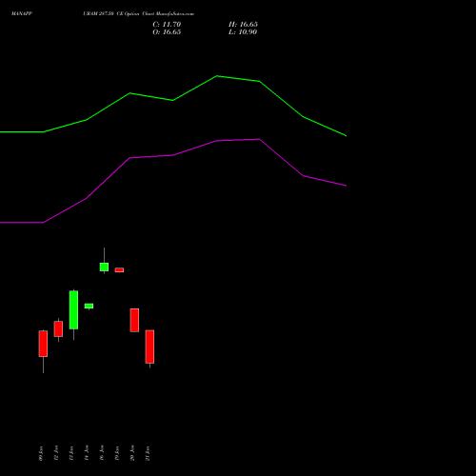Click the '19 Jan' date axis label

117,453
